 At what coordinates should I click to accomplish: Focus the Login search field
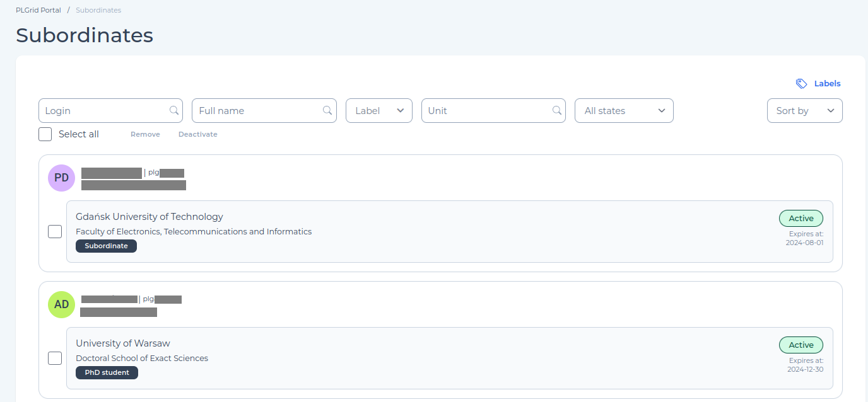(110, 110)
